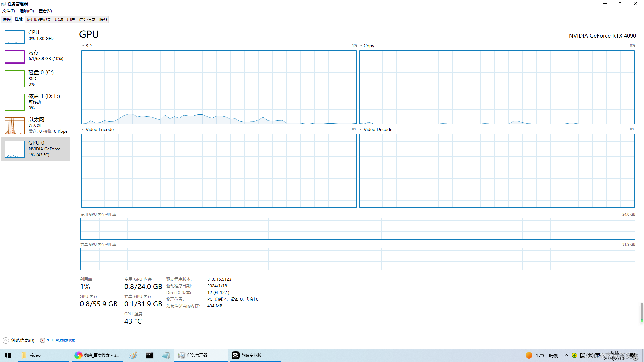Image resolution: width=644 pixels, height=362 pixels.
Task: Minimize the Task Manager window
Action: coord(605,4)
